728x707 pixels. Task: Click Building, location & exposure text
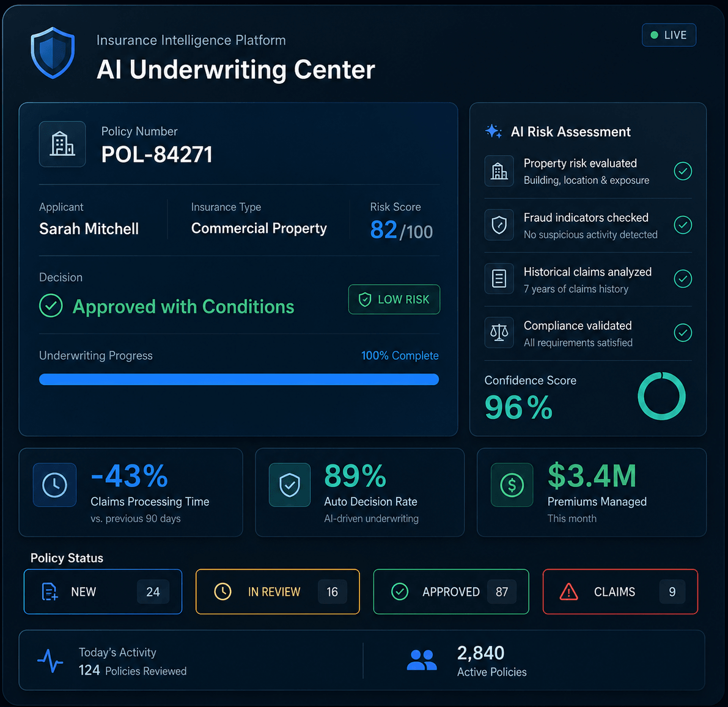point(586,181)
